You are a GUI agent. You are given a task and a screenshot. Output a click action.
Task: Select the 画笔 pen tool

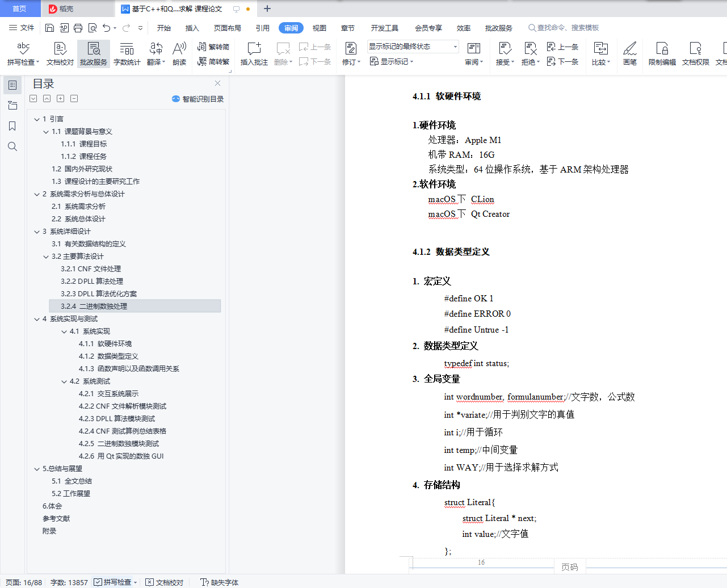pos(630,54)
